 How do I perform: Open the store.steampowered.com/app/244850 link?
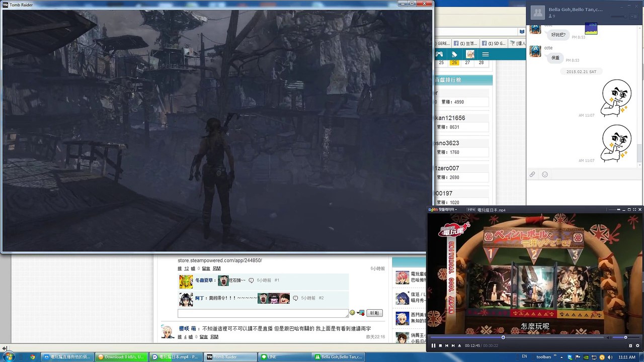pyautogui.click(x=220, y=260)
